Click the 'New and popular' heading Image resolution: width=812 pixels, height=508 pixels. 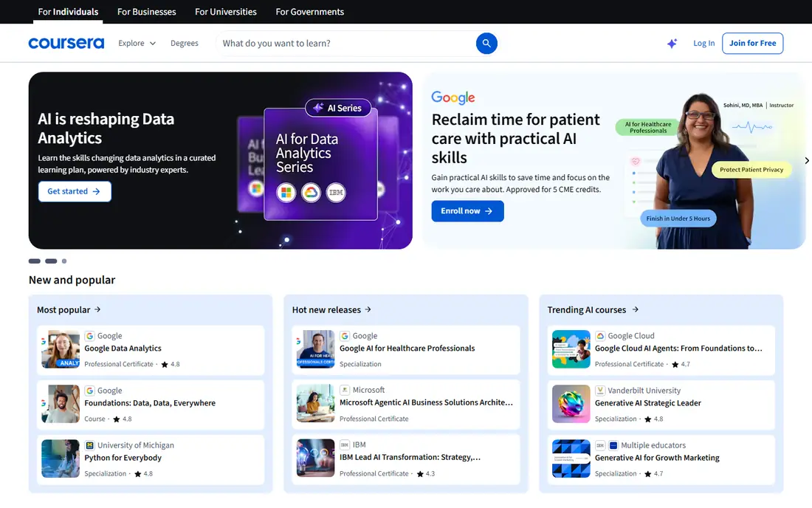pyautogui.click(x=72, y=280)
